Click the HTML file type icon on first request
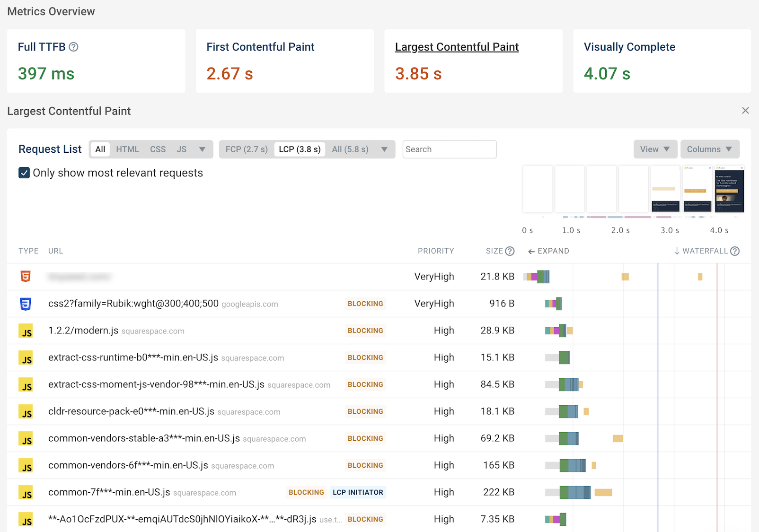Screen dimensions: 759x532 (x=26, y=277)
